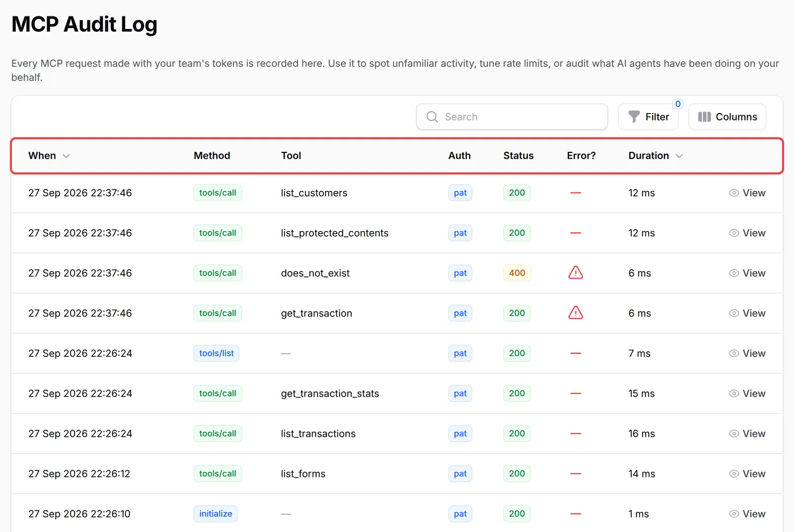This screenshot has height=532, width=794.
Task: Click no-error dash on list_forms row
Action: pos(576,473)
